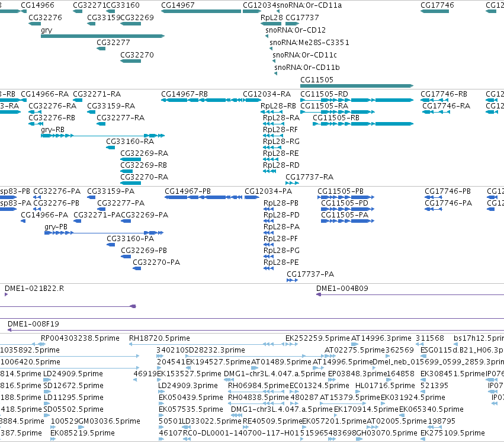Viewport: 504px width, 442px height.
Task: Select BAC clone DME1-021B22.R
Action: [x=6, y=294]
